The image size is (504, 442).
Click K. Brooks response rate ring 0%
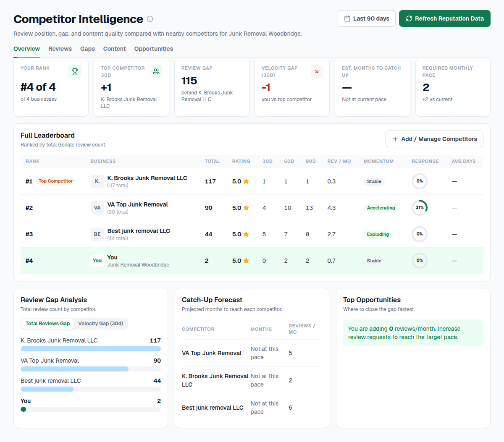420,181
